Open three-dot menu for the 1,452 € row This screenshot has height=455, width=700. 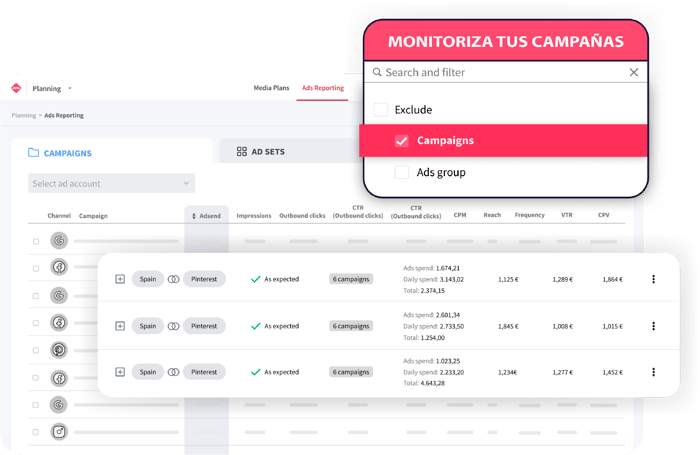tap(654, 372)
